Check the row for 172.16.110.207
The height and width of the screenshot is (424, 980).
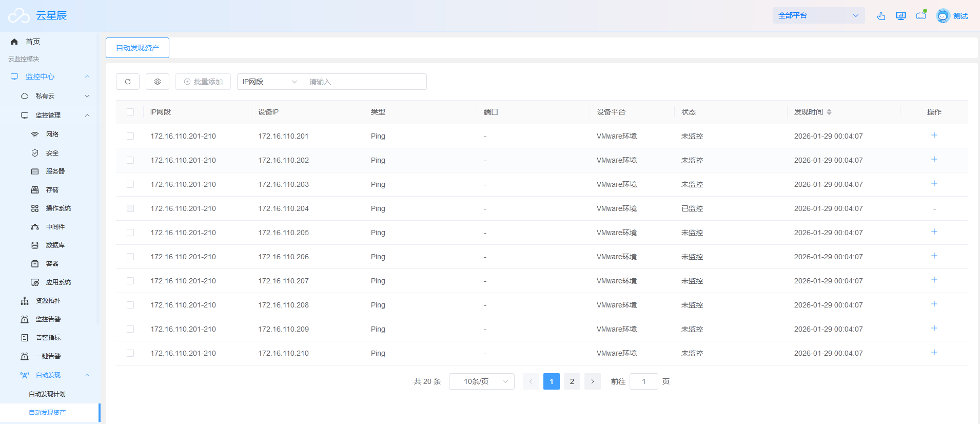[x=130, y=281]
